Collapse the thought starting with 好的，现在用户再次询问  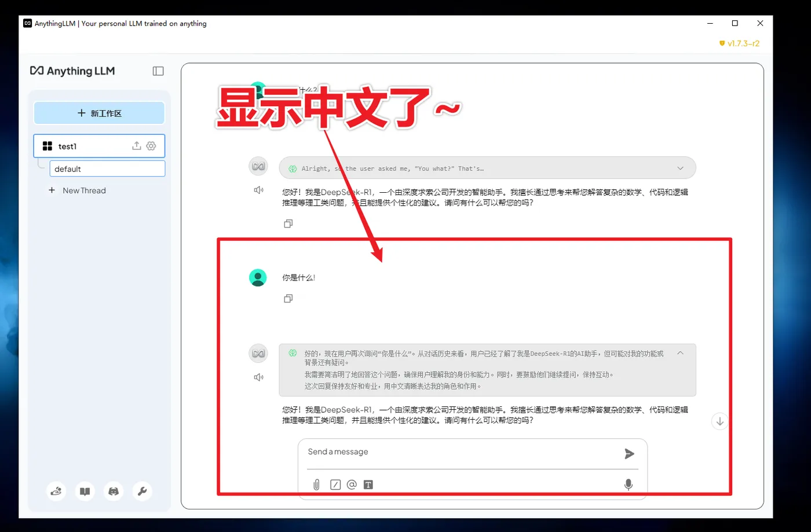[x=681, y=353]
